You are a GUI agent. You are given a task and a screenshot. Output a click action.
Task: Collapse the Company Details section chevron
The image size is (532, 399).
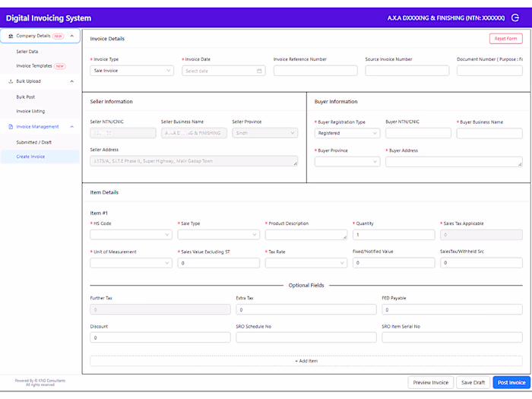tap(72, 36)
